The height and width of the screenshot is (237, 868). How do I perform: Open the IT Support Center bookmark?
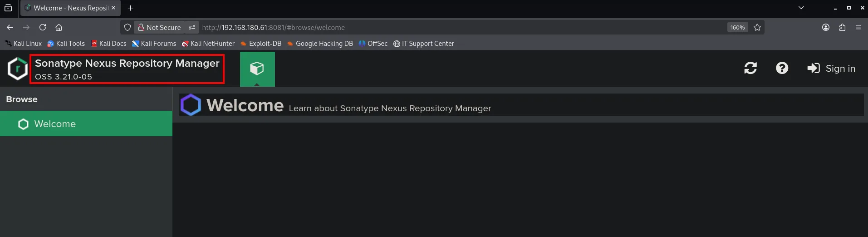click(x=424, y=44)
